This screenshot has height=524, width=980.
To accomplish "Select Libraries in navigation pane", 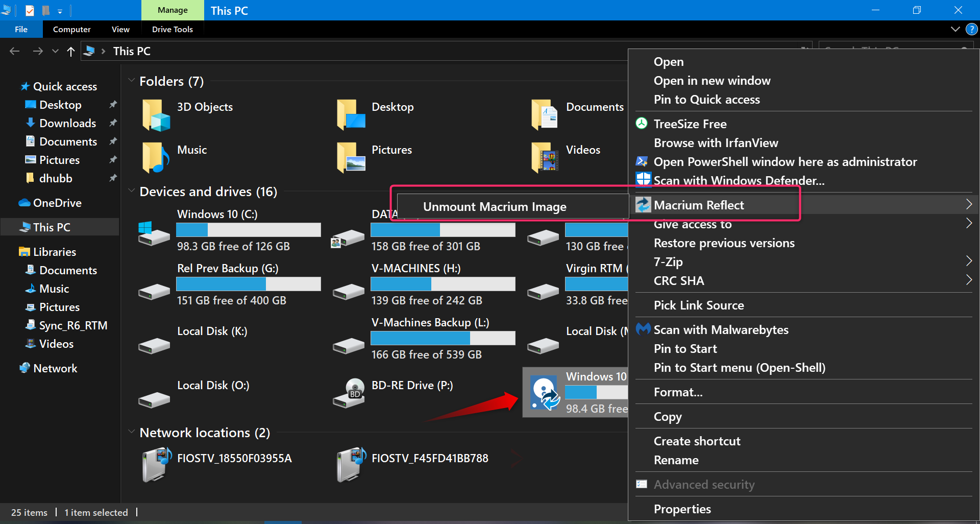I will pos(54,252).
